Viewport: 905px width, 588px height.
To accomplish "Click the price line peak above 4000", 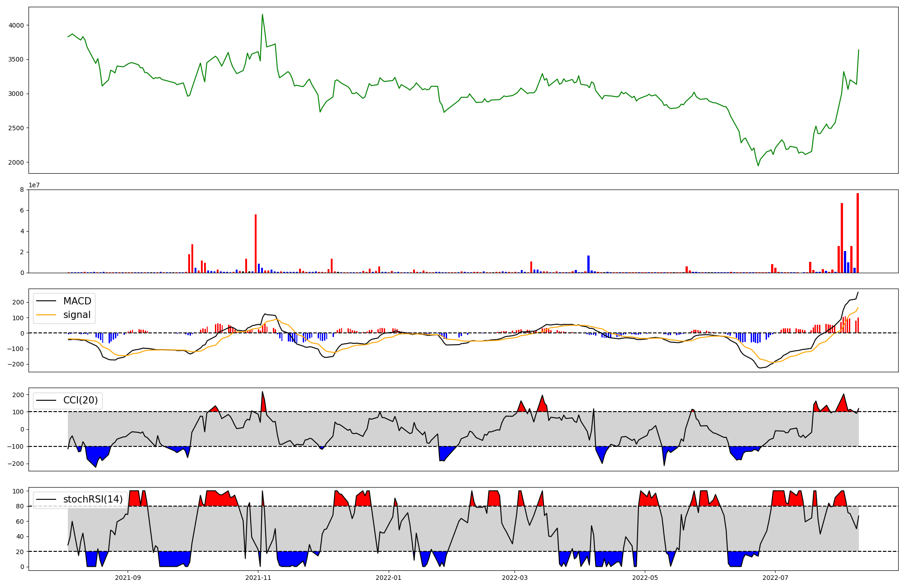I will click(x=262, y=15).
